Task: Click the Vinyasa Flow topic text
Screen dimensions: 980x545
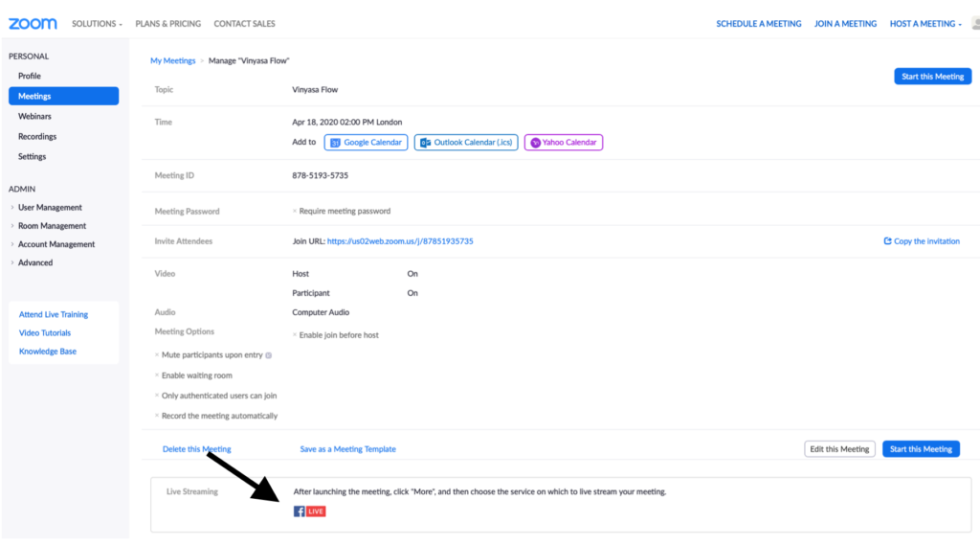Action: 315,89
